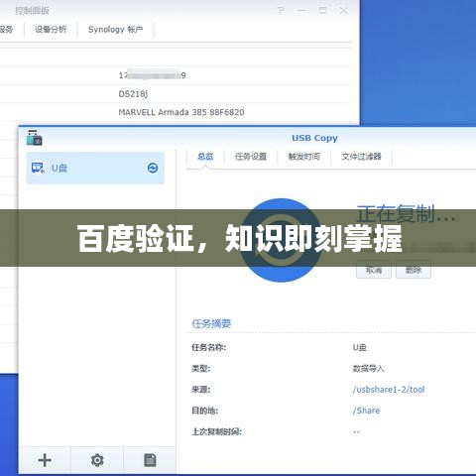Click the 任务名称 label
The width and height of the screenshot is (476, 476).
coord(208,347)
